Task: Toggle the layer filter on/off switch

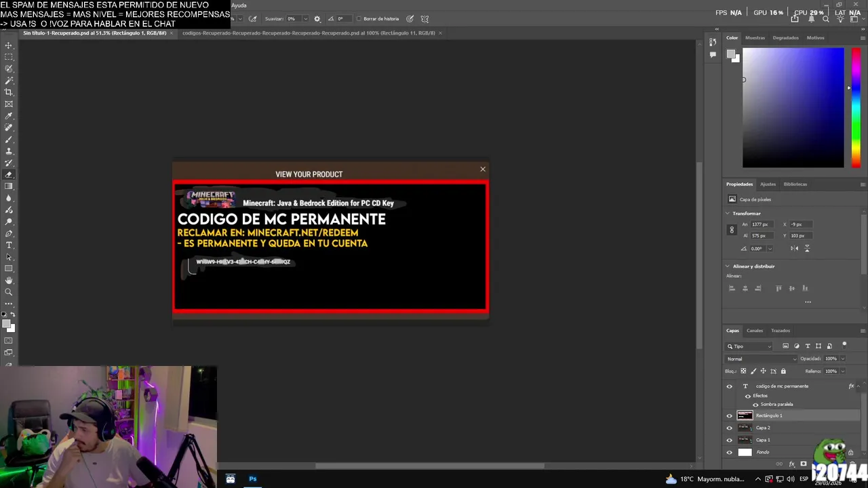Action: pyautogui.click(x=844, y=345)
